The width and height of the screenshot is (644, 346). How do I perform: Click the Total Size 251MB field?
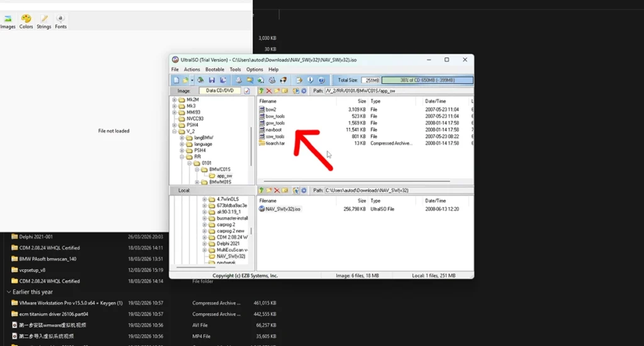[371, 80]
